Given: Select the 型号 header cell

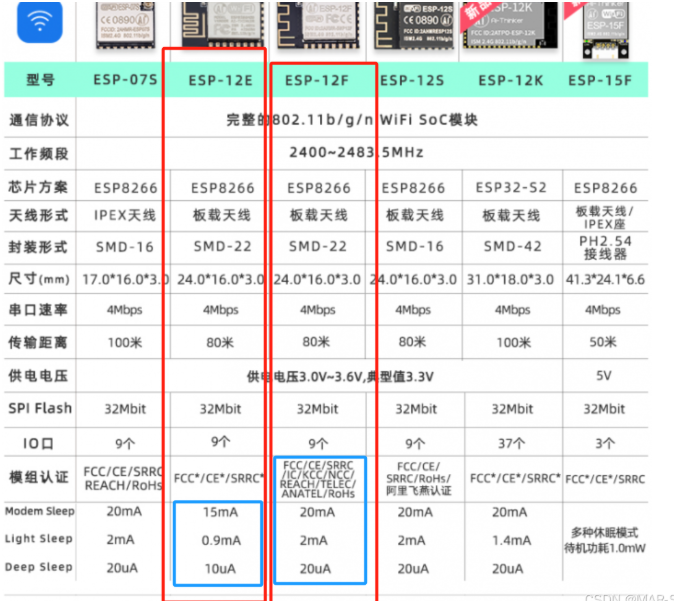Looking at the screenshot, I should tap(40, 80).
